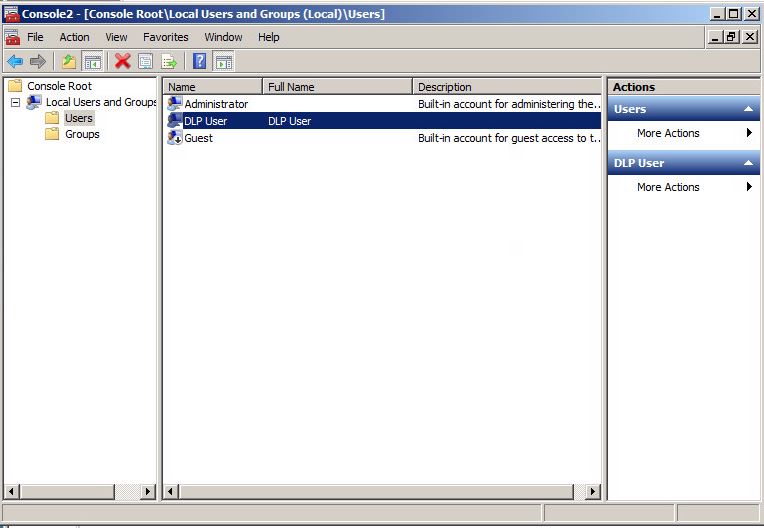Select Groups folder in tree
764x528 pixels.
pos(82,134)
